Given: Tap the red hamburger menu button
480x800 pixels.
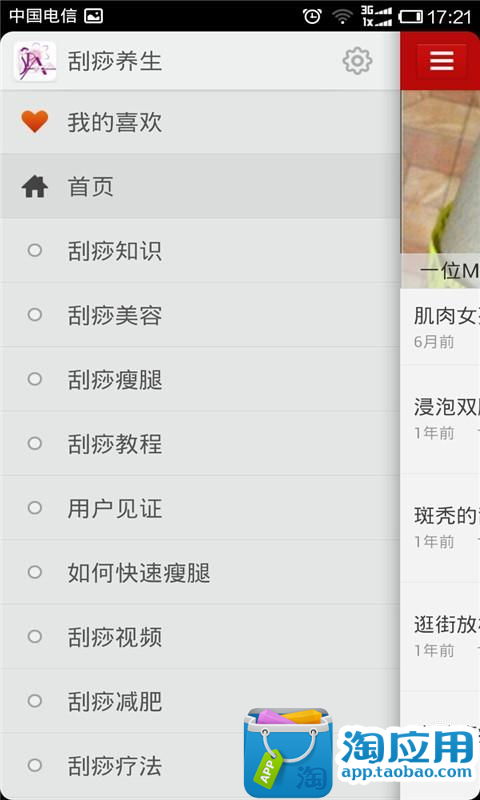Looking at the screenshot, I should click(x=442, y=61).
